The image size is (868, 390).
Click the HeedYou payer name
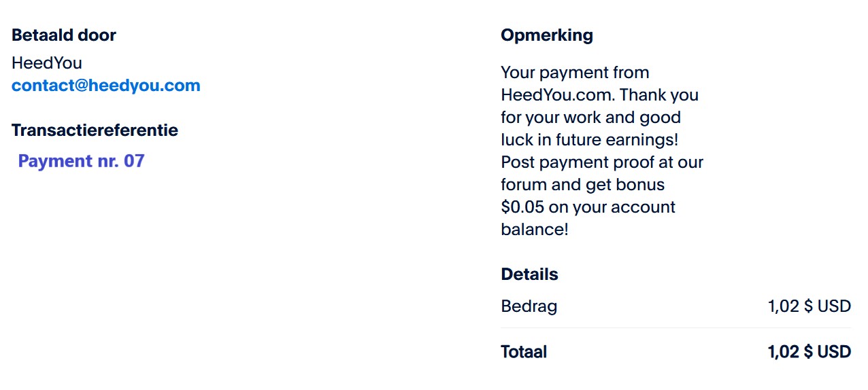pos(47,63)
